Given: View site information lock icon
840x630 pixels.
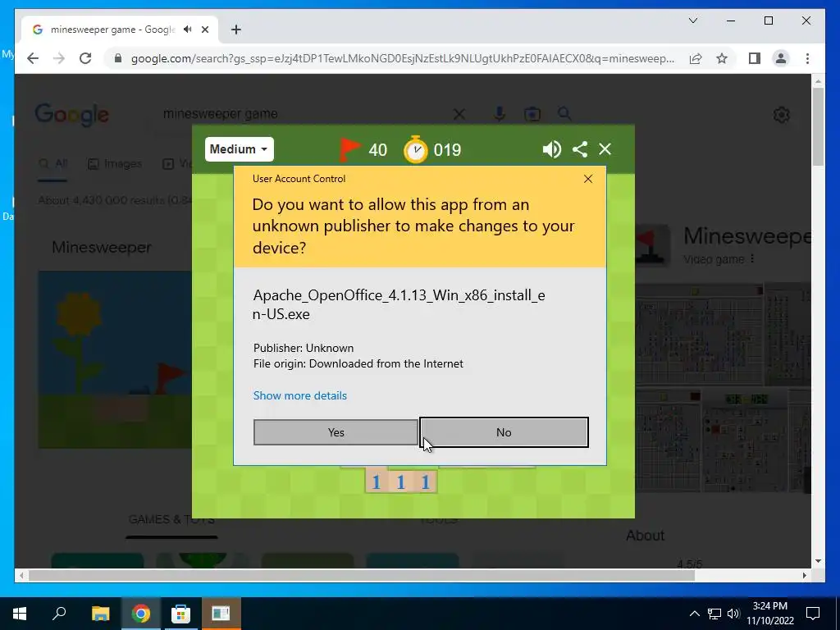Looking at the screenshot, I should [x=118, y=58].
